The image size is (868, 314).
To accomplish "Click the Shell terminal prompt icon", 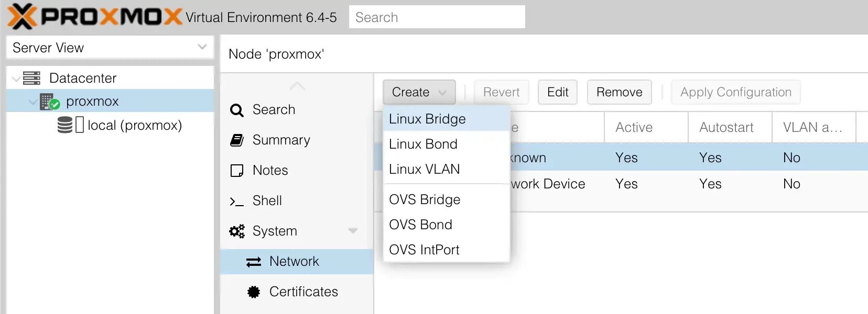I will (x=237, y=201).
